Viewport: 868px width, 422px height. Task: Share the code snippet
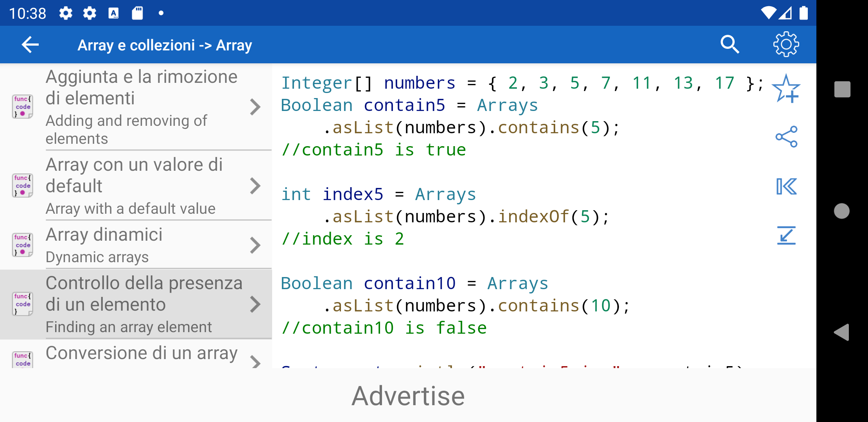tap(786, 136)
